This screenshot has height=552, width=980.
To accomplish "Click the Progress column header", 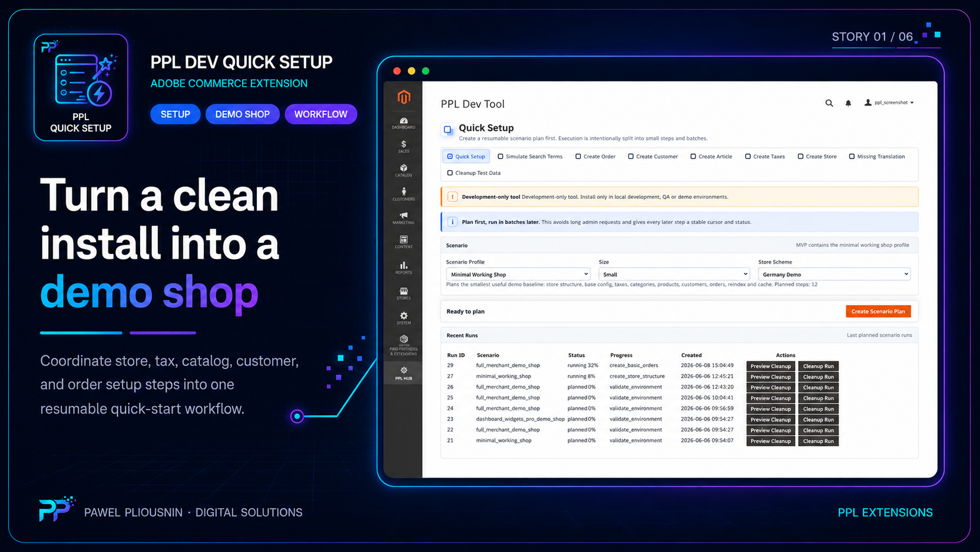I will (x=621, y=355).
